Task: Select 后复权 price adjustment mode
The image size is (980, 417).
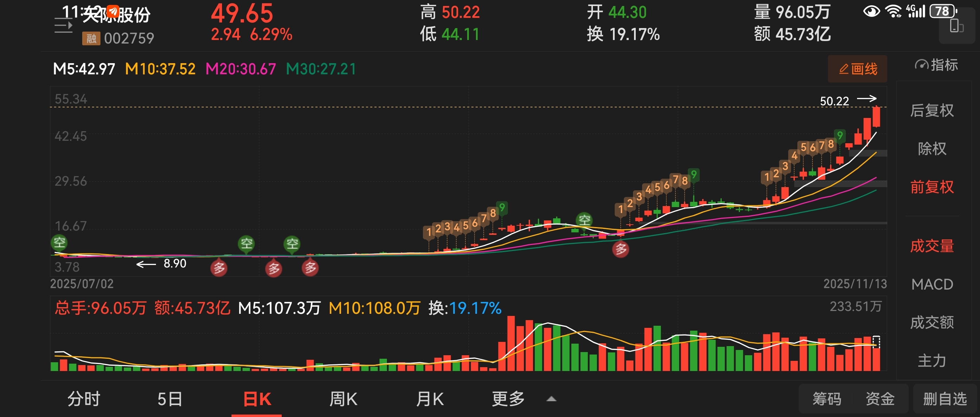Action: (x=932, y=111)
